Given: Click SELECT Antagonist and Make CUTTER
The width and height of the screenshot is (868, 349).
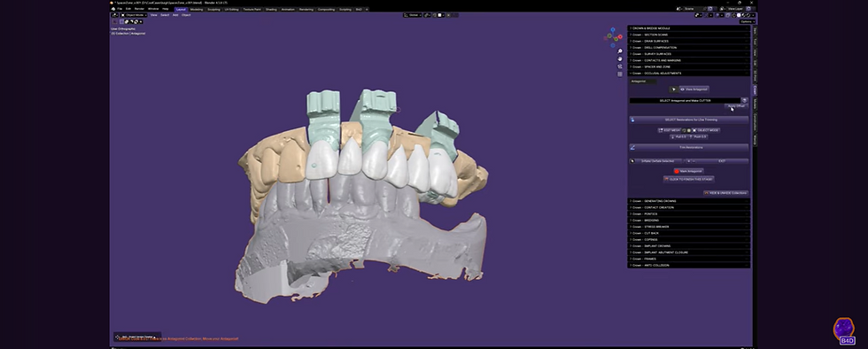Looking at the screenshot, I should click(x=685, y=101).
